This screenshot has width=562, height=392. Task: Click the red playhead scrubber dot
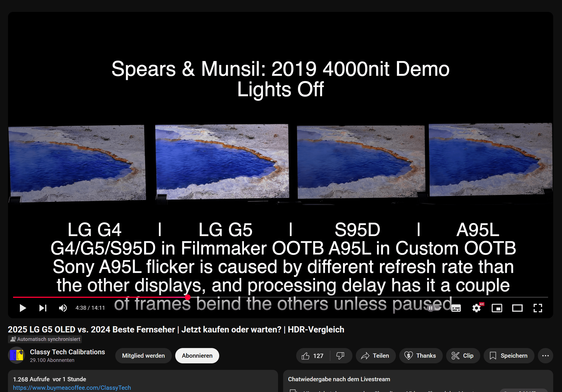[x=188, y=297]
